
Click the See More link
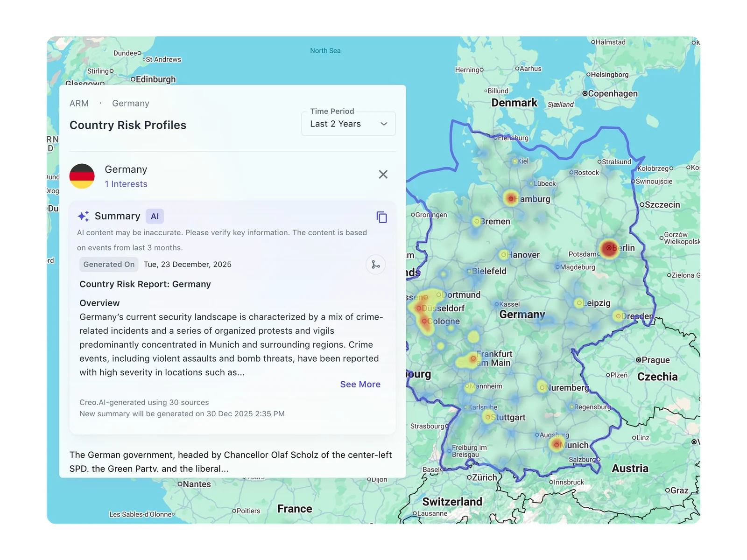[360, 385]
